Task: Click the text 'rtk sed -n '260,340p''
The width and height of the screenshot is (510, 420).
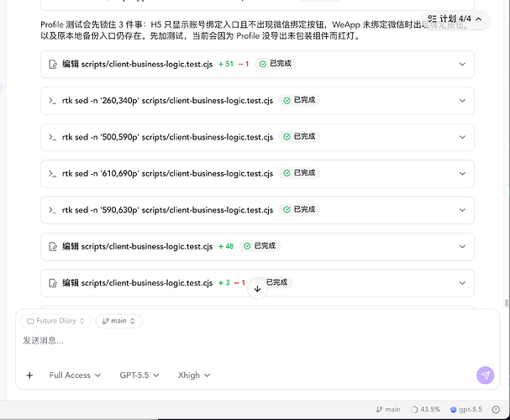Action: point(101,101)
